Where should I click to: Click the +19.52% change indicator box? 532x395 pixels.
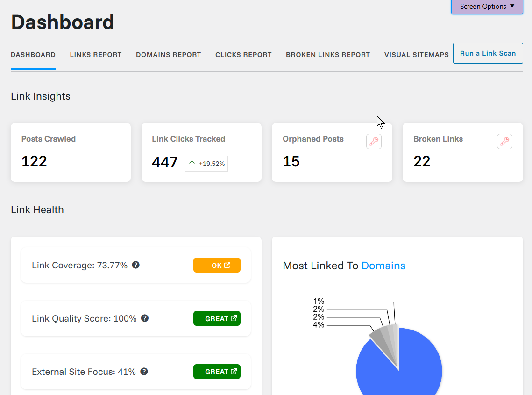click(x=206, y=164)
